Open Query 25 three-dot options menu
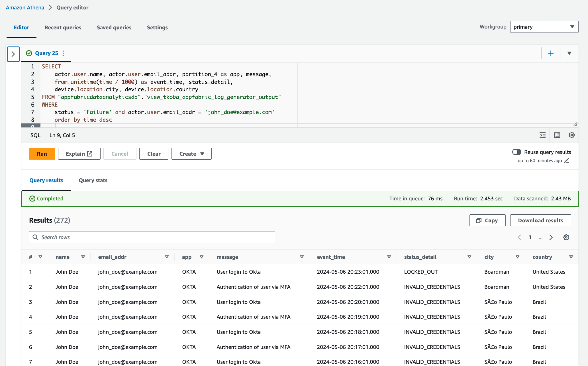The height and width of the screenshot is (366, 588). click(63, 53)
